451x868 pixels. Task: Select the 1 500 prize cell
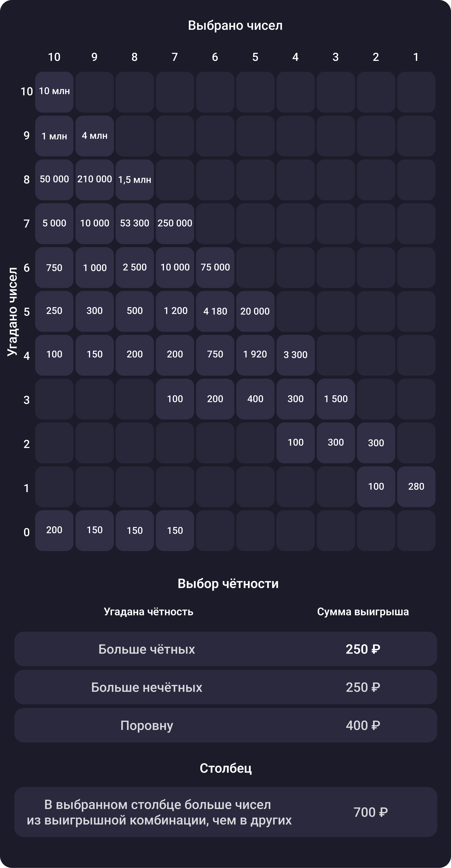coord(336,399)
